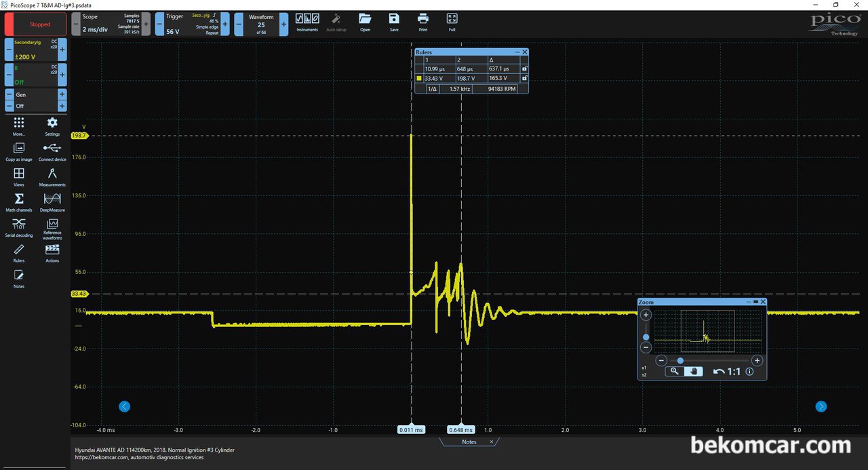Decrease trigger level with minus
Viewport: 868px width, 470px height.
pos(160,24)
